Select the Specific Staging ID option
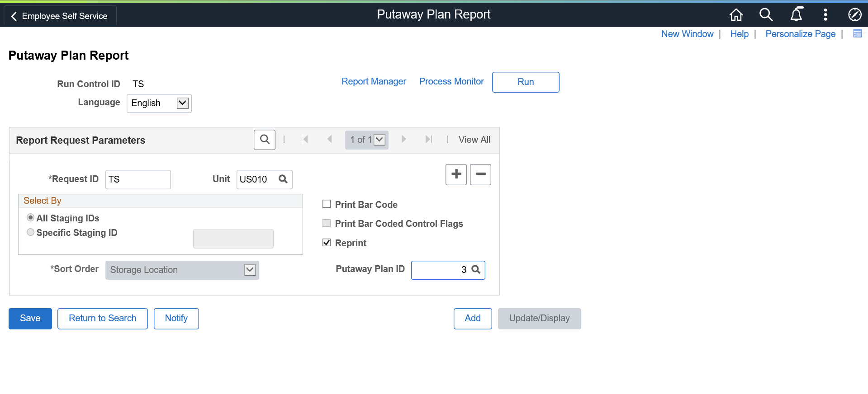The height and width of the screenshot is (394, 868). click(31, 232)
